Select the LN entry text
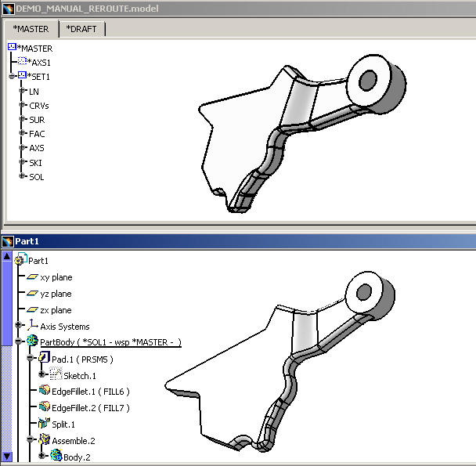476x466 pixels. (34, 92)
